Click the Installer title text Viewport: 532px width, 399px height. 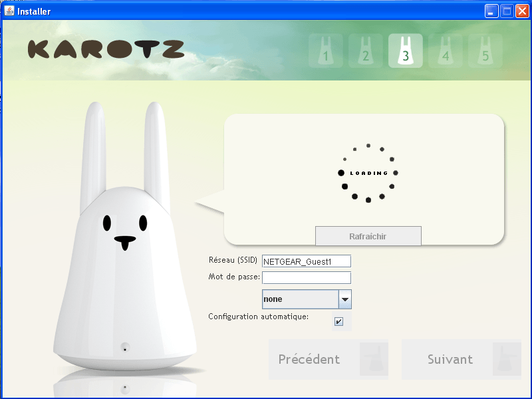point(34,11)
